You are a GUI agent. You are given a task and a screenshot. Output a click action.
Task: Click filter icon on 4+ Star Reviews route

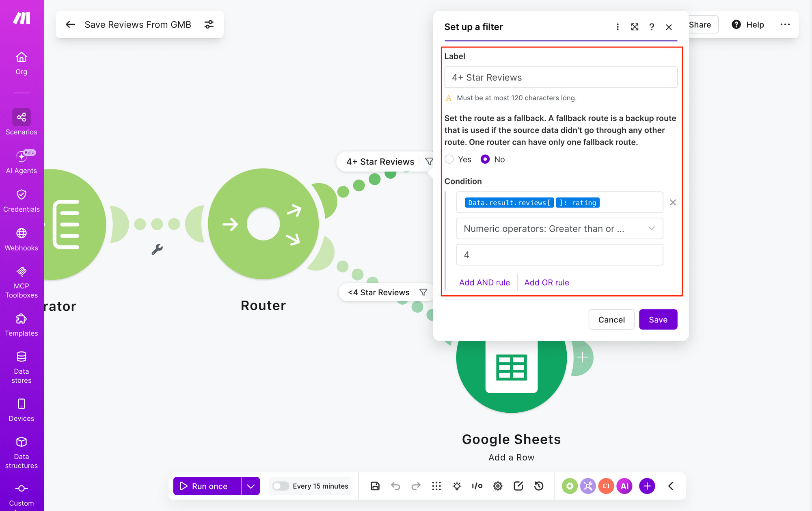tap(429, 162)
